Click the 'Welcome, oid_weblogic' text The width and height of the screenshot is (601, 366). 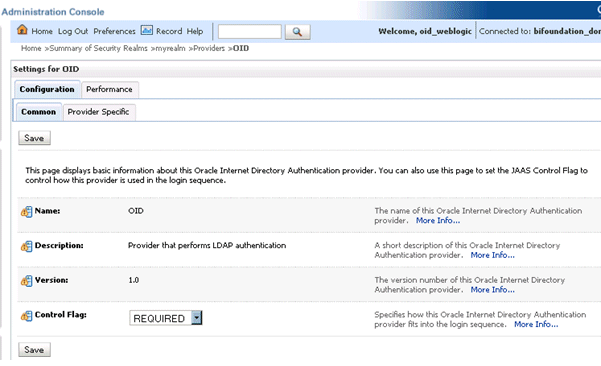pos(425,31)
